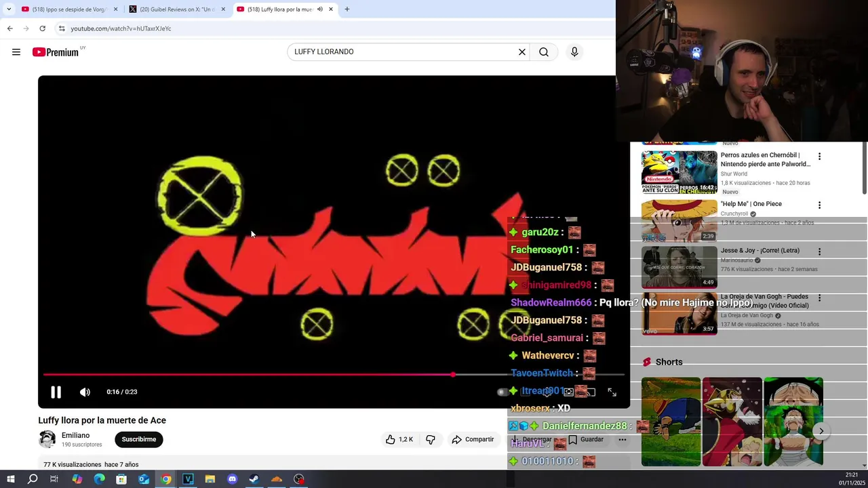Open Microsoft Store from taskbar
Screen dimensions: 868x488
point(121,479)
